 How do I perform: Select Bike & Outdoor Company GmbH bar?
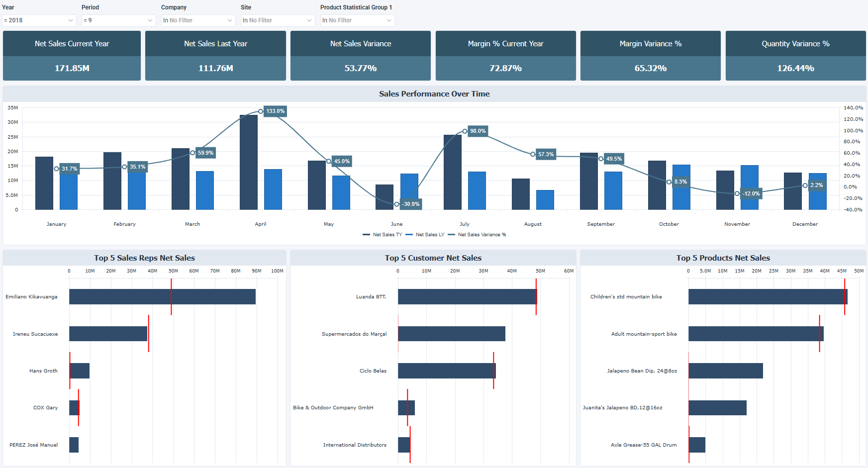click(406, 408)
